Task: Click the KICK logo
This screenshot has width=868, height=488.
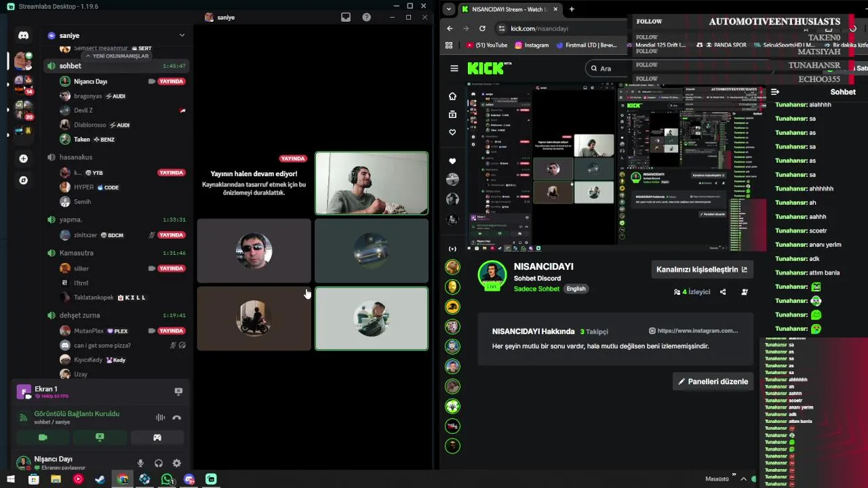Action: pyautogui.click(x=487, y=68)
